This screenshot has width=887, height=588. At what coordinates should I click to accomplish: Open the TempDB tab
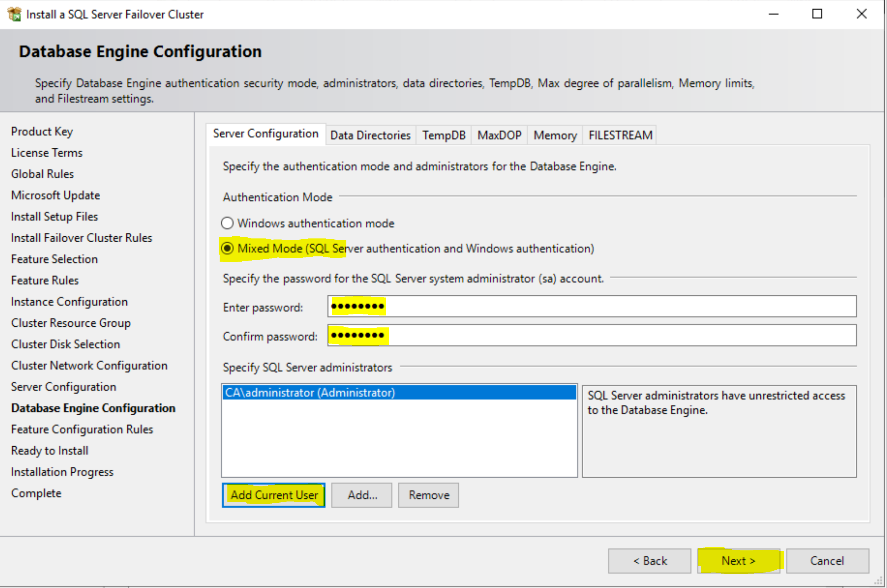pyautogui.click(x=444, y=135)
